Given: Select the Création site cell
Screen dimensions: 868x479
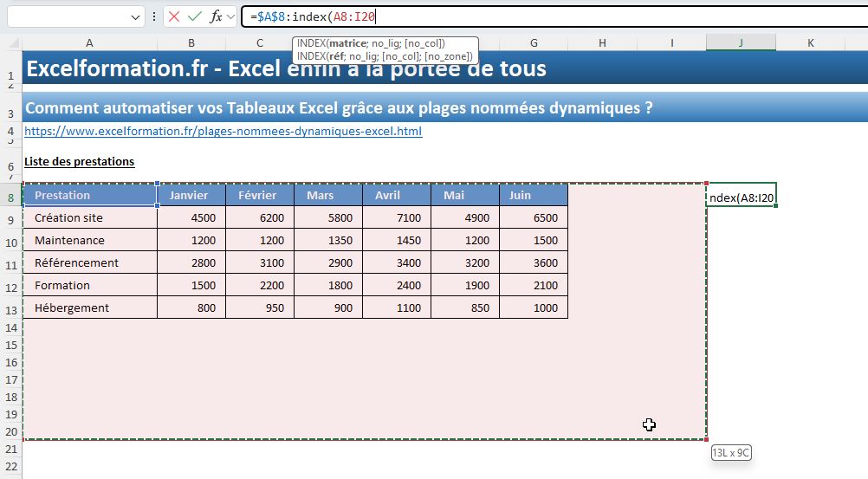Looking at the screenshot, I should point(90,217).
